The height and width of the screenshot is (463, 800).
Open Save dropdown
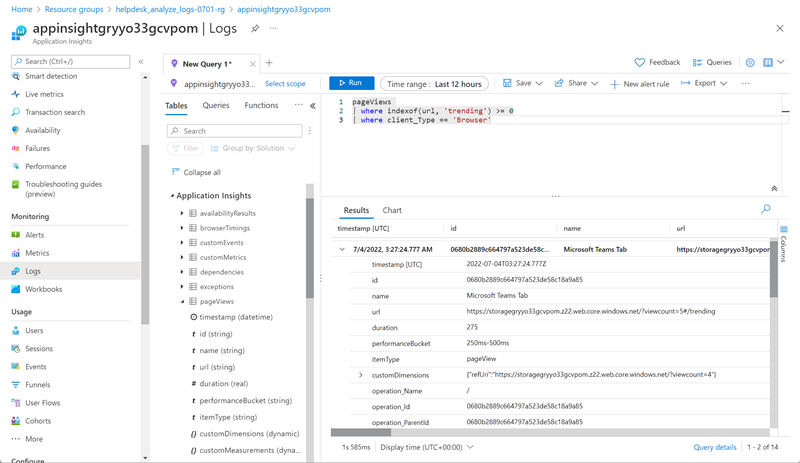tap(522, 83)
